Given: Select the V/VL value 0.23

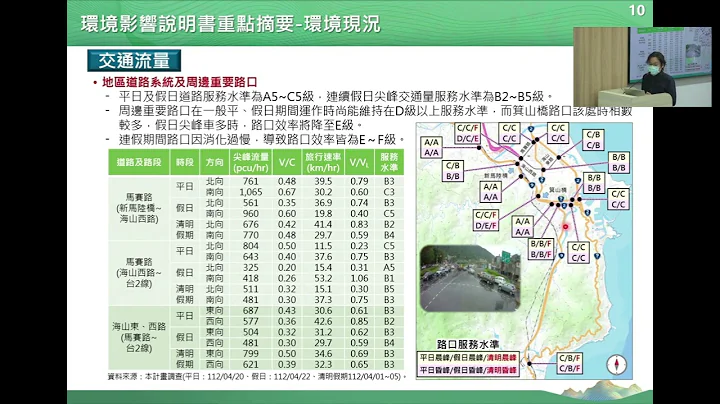Looking at the screenshot, I should (x=359, y=246).
